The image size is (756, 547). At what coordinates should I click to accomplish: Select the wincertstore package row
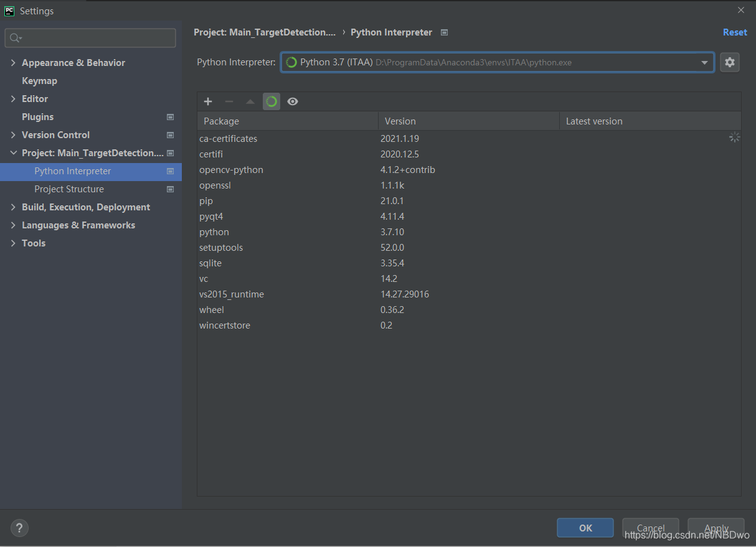469,325
